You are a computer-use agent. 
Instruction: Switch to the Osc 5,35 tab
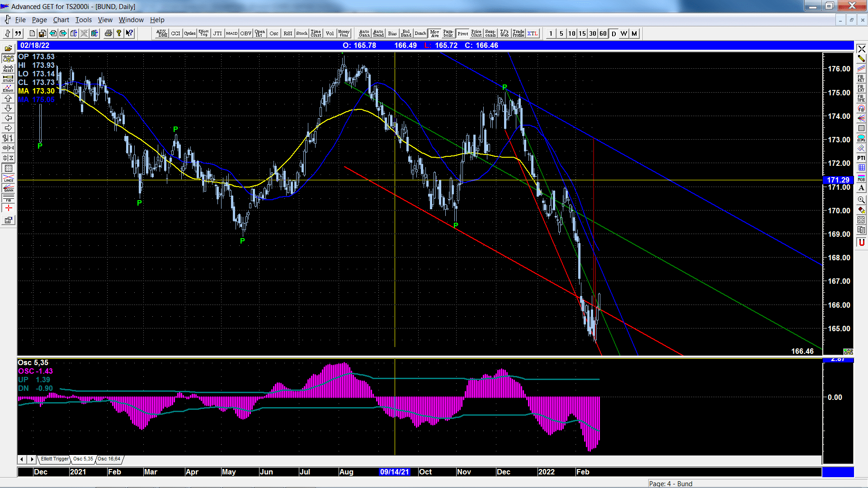tap(83, 459)
